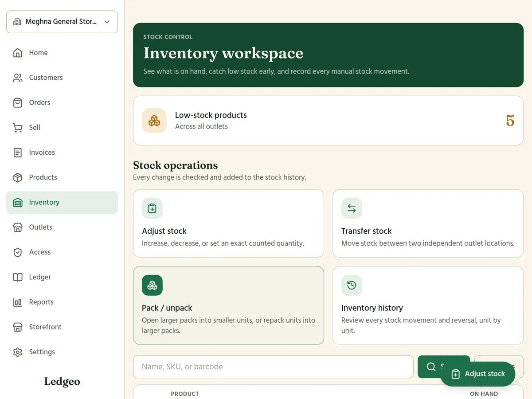532x399 pixels.
Task: Click the Reports bar chart icon
Action: [x=18, y=302]
